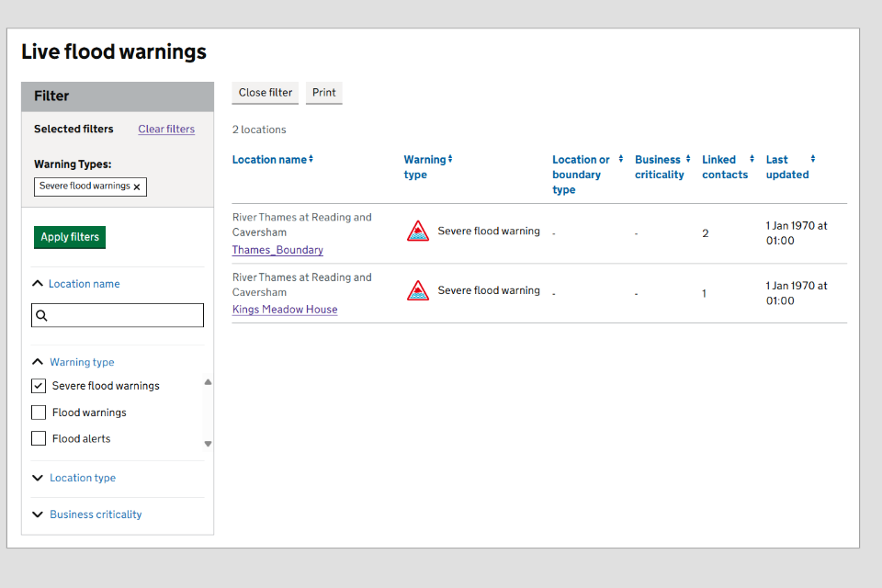Sort by Warning type column arrows
Image resolution: width=882 pixels, height=588 pixels.
pos(450,159)
